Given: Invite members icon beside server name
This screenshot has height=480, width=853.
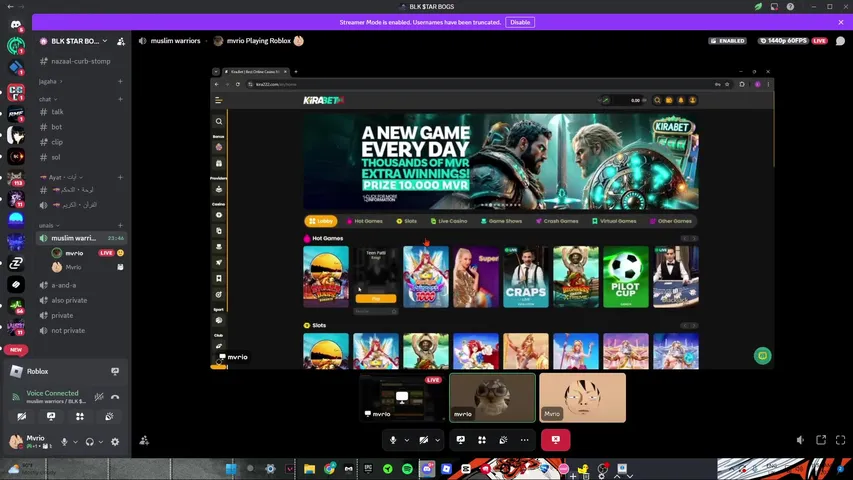Looking at the screenshot, I should [x=121, y=41].
